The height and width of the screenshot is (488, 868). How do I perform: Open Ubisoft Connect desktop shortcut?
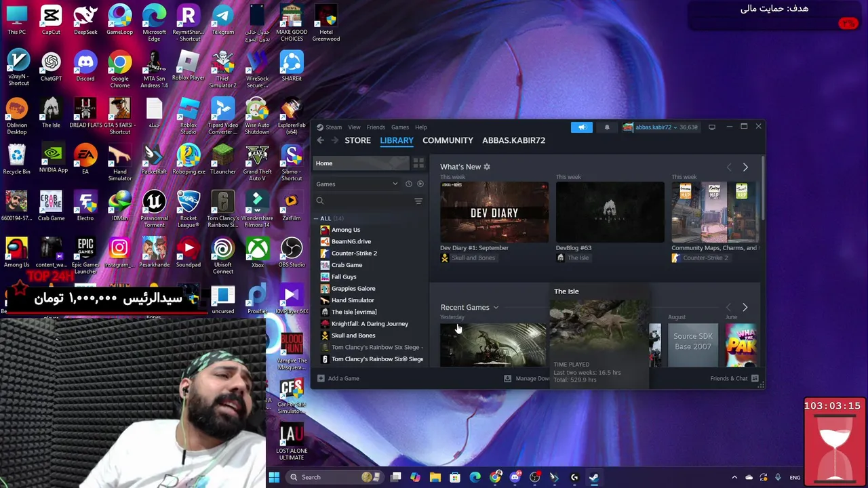coord(222,256)
